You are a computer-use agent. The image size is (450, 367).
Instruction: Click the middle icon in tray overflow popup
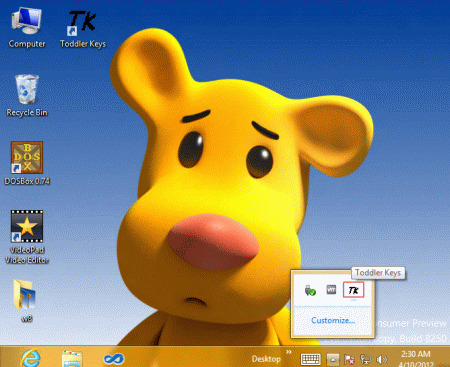331,290
